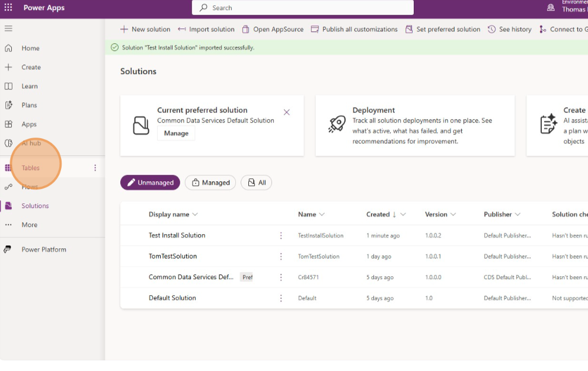The image size is (588, 371).
Task: Click Import solution command
Action: (206, 29)
